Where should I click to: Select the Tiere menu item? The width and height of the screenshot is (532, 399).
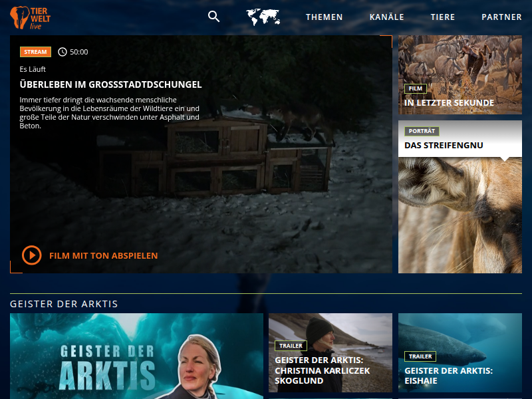click(442, 17)
